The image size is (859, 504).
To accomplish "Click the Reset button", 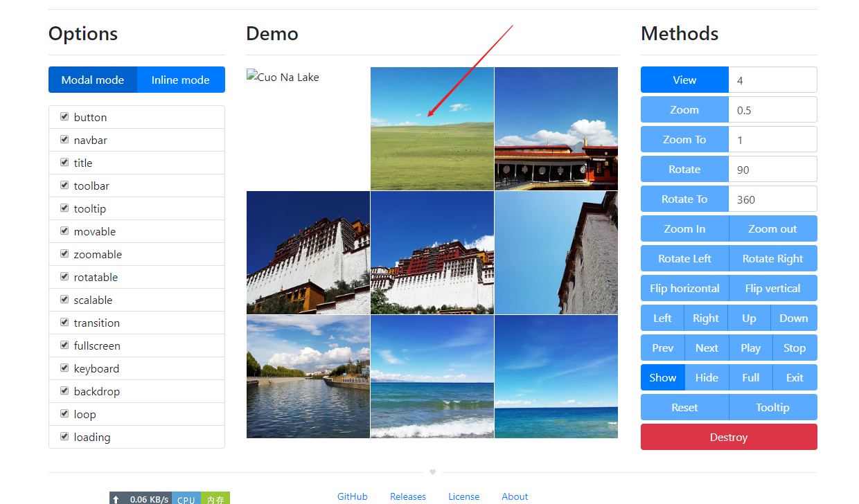I will pos(684,407).
